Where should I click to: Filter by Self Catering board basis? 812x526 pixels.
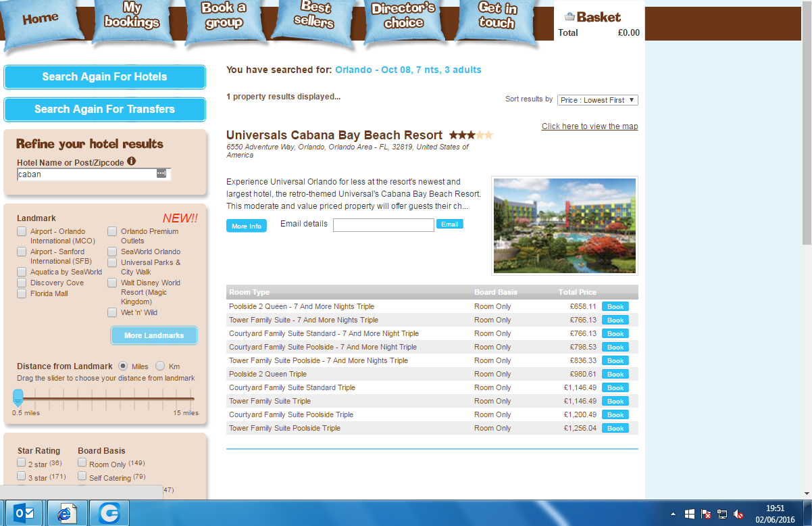coord(82,477)
